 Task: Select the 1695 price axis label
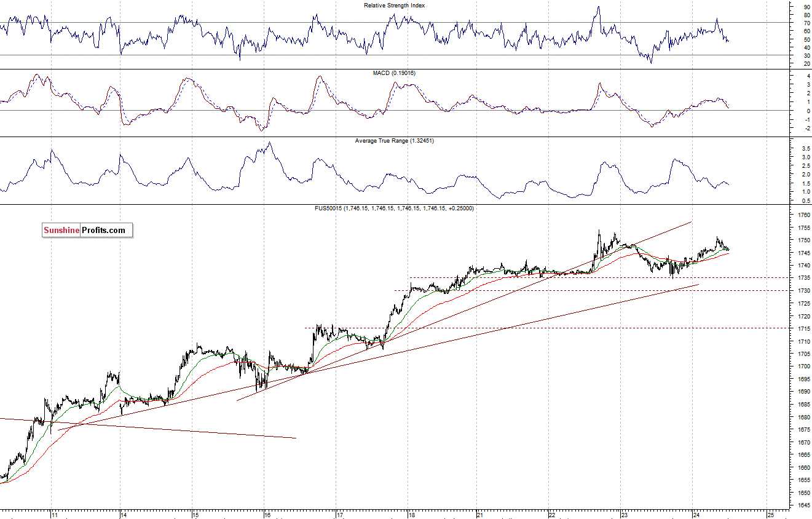click(x=803, y=379)
